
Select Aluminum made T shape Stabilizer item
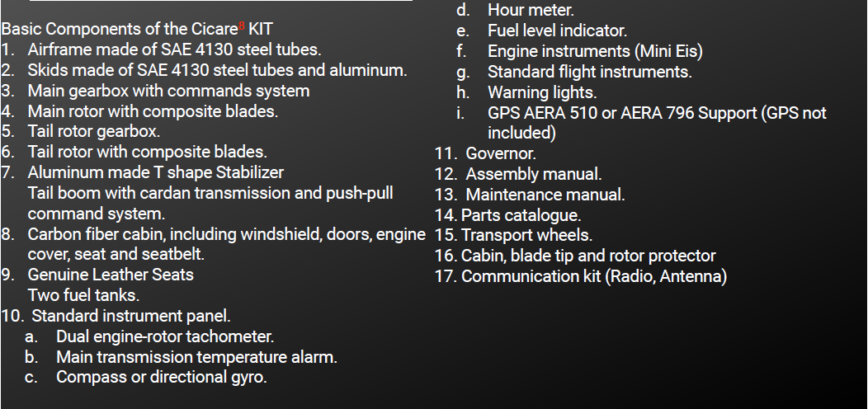click(x=156, y=172)
